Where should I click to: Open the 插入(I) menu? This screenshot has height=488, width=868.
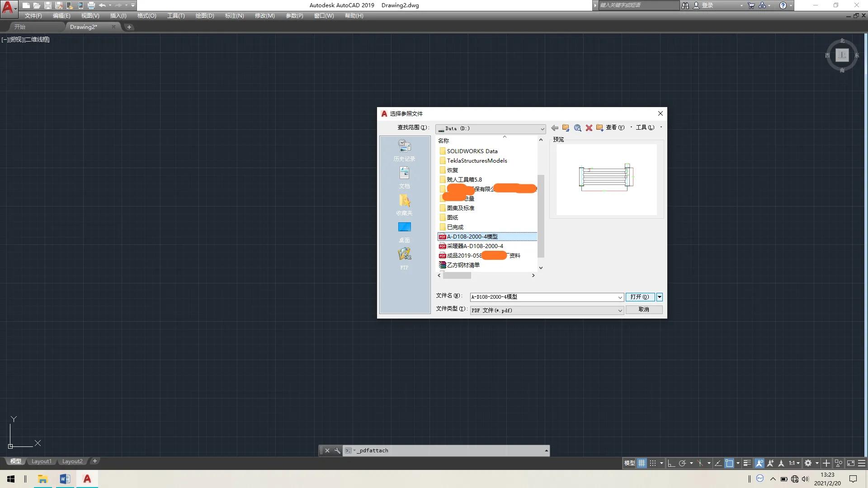tap(118, 16)
